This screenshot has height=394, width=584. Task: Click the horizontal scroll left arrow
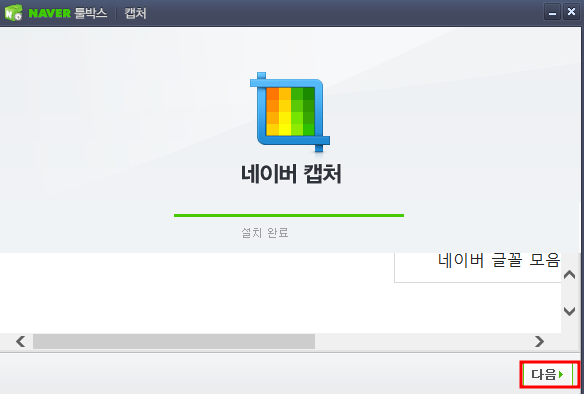pos(20,341)
